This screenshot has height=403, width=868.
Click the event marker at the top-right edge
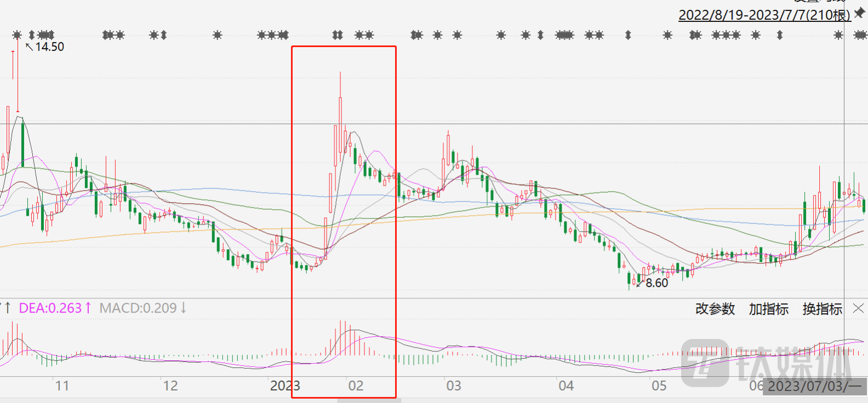(x=860, y=35)
